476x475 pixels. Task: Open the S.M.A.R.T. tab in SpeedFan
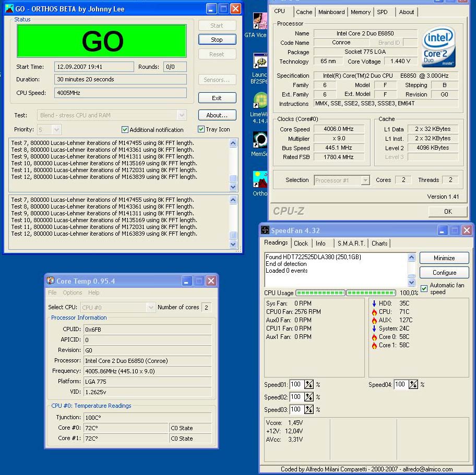pos(351,243)
